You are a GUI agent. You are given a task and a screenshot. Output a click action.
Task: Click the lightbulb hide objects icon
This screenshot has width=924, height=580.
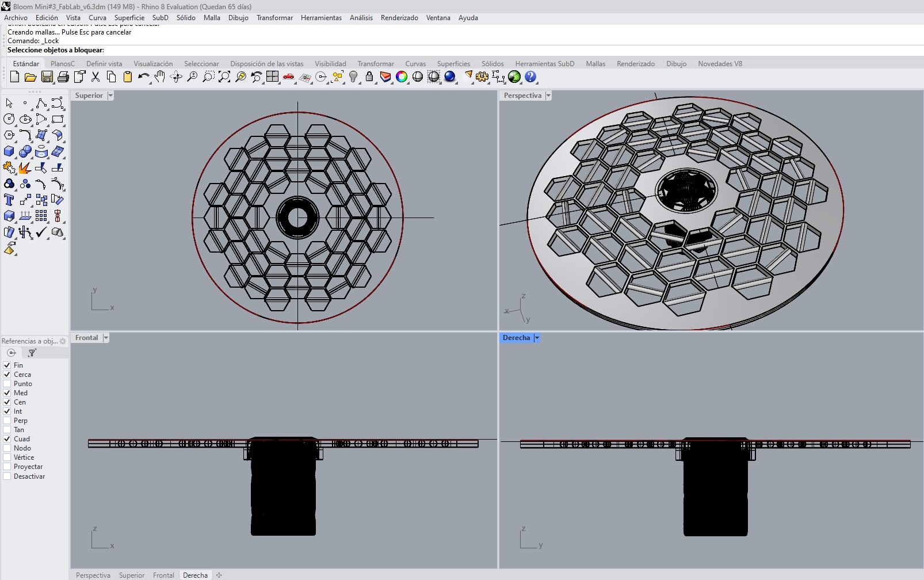pos(353,77)
